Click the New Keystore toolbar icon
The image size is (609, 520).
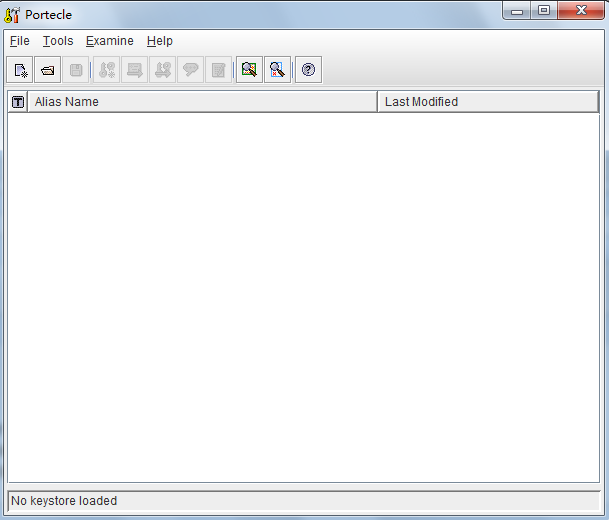[x=20, y=70]
